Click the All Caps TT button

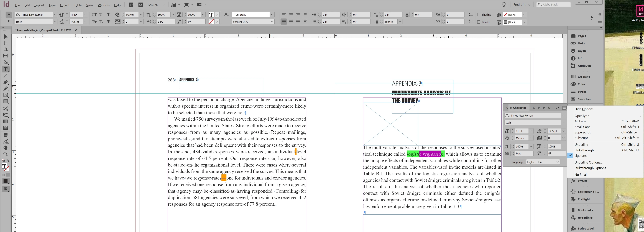[94, 15]
